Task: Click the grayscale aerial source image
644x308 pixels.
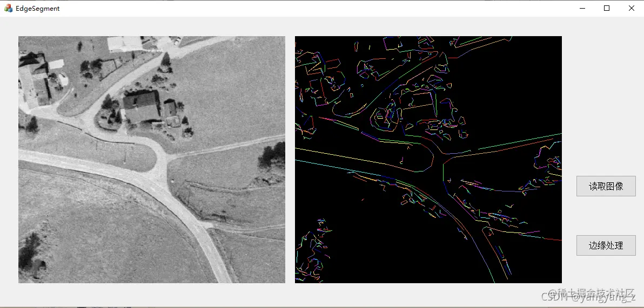Action: pos(152,160)
